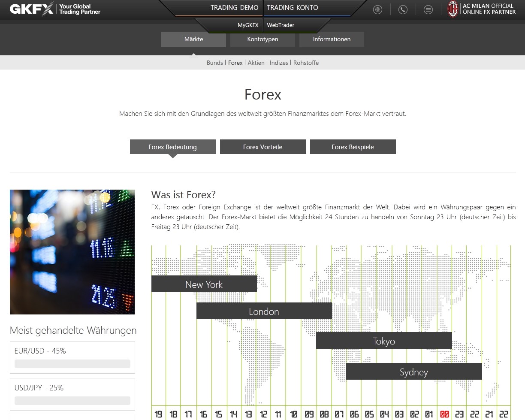Click the EUR/USD - 45% progress bar
The width and height of the screenshot is (525, 420).
coord(72,364)
